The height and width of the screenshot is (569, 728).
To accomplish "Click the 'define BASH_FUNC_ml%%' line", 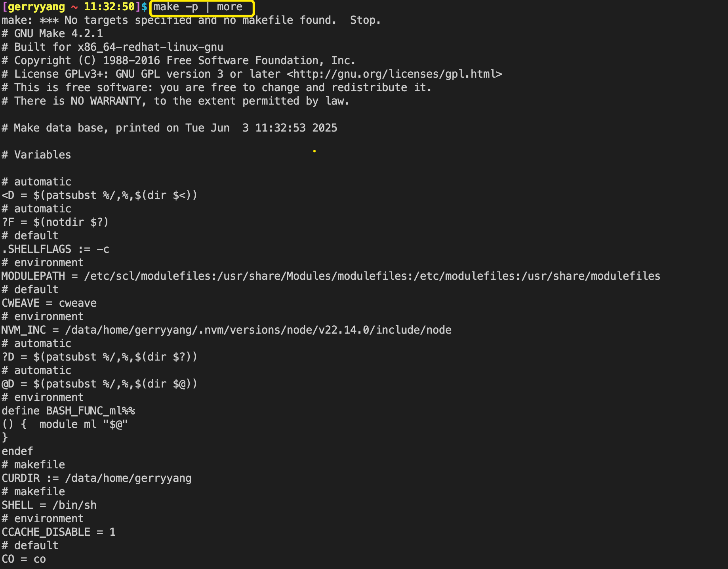I will tap(68, 411).
